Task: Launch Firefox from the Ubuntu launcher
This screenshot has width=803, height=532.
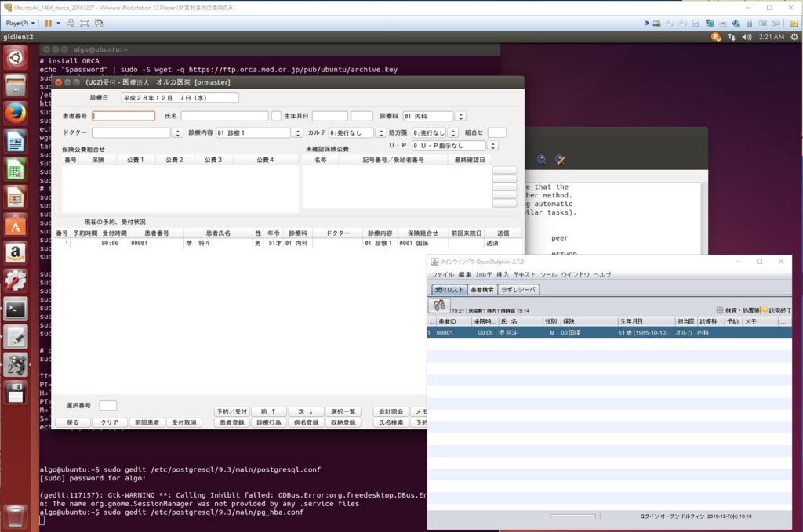Action: coord(16,113)
